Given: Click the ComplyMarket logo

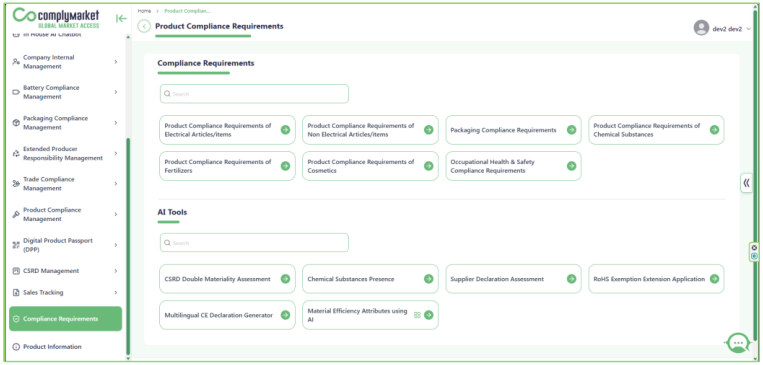Looking at the screenshot, I should coord(56,18).
